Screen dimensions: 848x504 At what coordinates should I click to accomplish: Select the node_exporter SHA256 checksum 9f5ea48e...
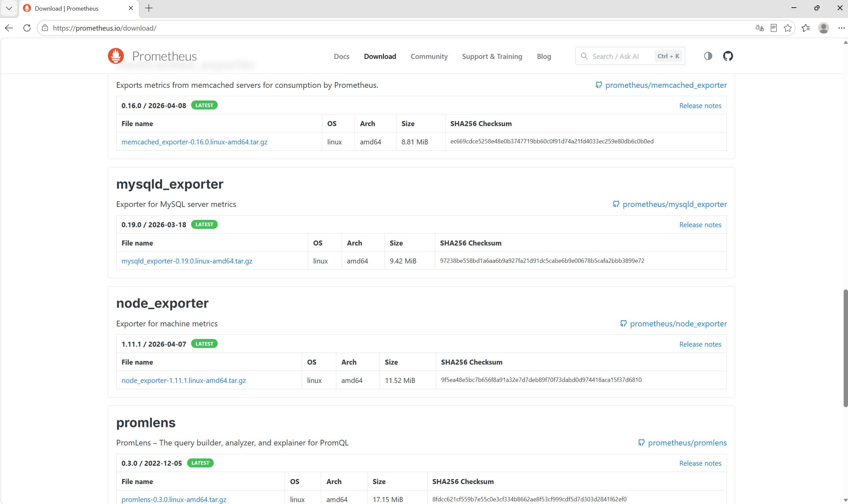point(541,380)
